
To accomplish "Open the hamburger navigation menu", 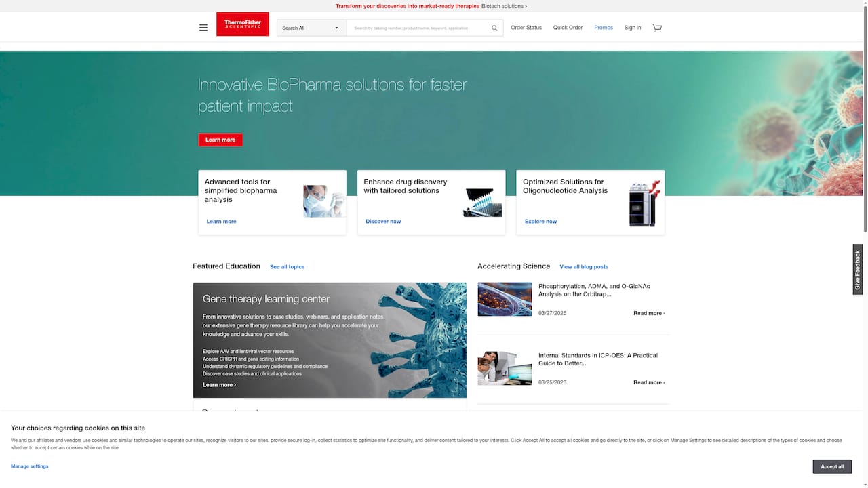I will point(203,27).
